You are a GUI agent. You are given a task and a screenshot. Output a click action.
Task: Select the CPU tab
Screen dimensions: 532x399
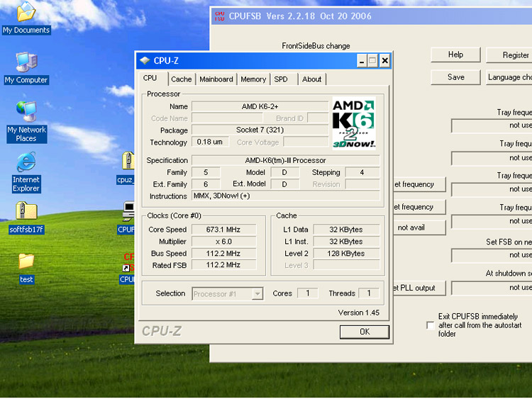[x=150, y=78]
